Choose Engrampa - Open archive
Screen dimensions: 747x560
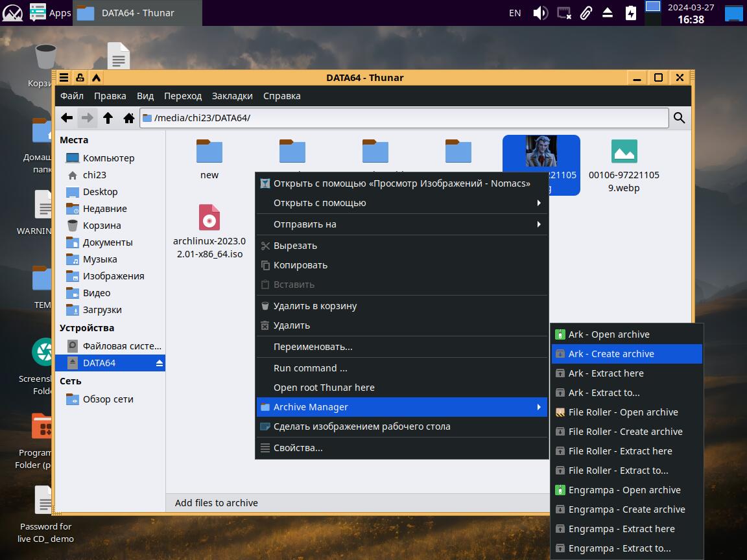point(626,491)
